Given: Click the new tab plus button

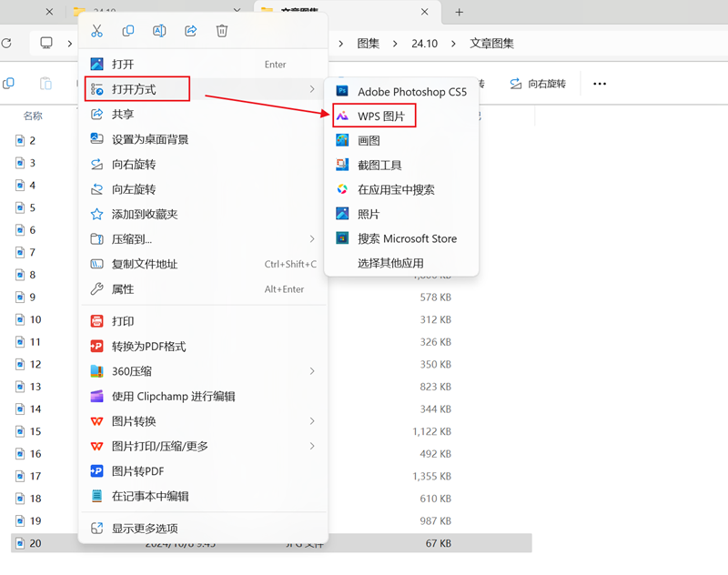Looking at the screenshot, I should (459, 13).
